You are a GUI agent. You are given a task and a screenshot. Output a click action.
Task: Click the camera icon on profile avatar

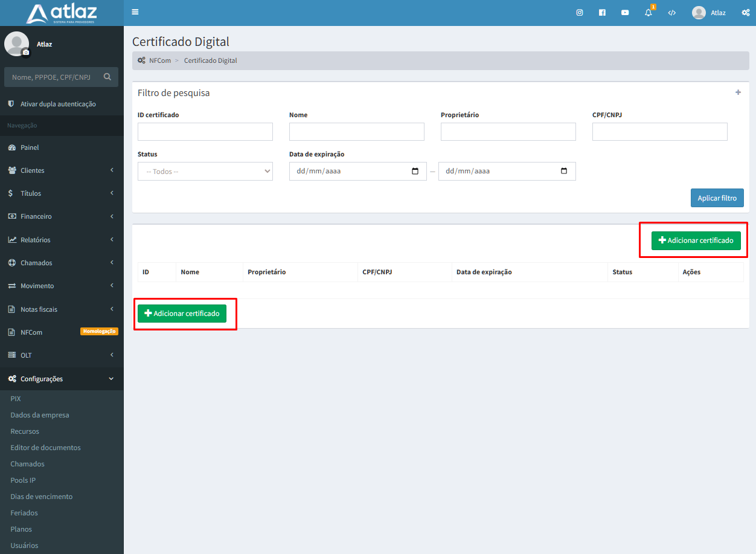[x=25, y=53]
